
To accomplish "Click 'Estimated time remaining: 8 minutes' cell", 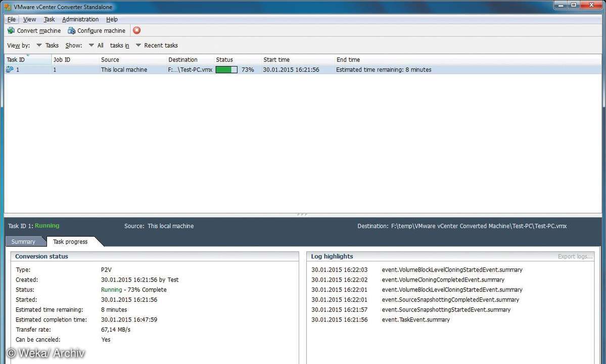I will [384, 70].
